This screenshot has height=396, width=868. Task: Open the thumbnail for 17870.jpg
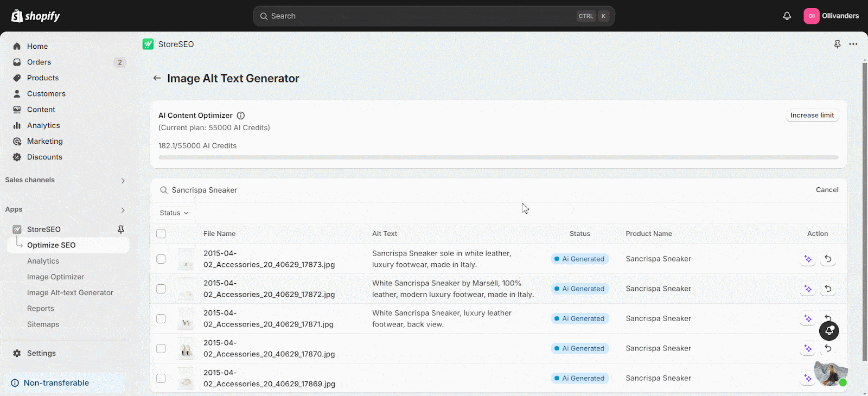(186, 348)
